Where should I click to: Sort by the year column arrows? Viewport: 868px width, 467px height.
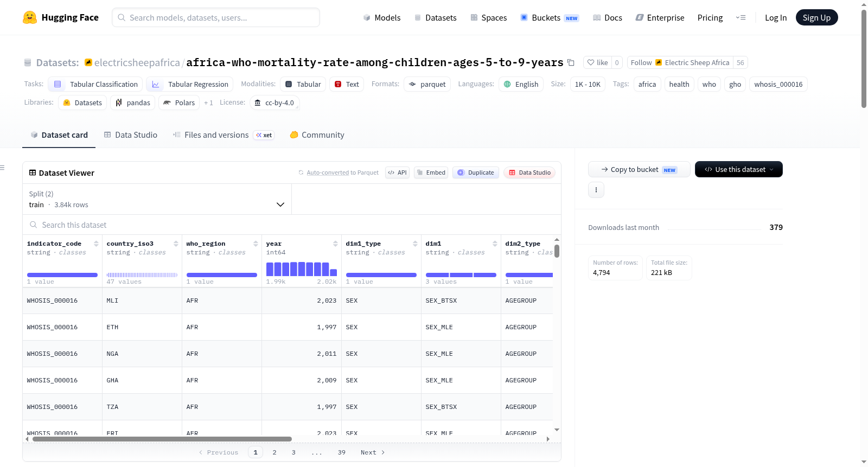335,244
